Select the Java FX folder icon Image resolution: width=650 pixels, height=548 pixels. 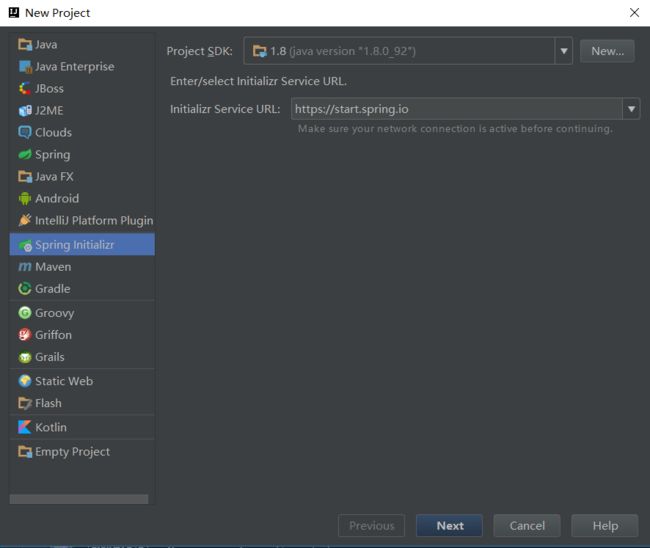tap(25, 176)
